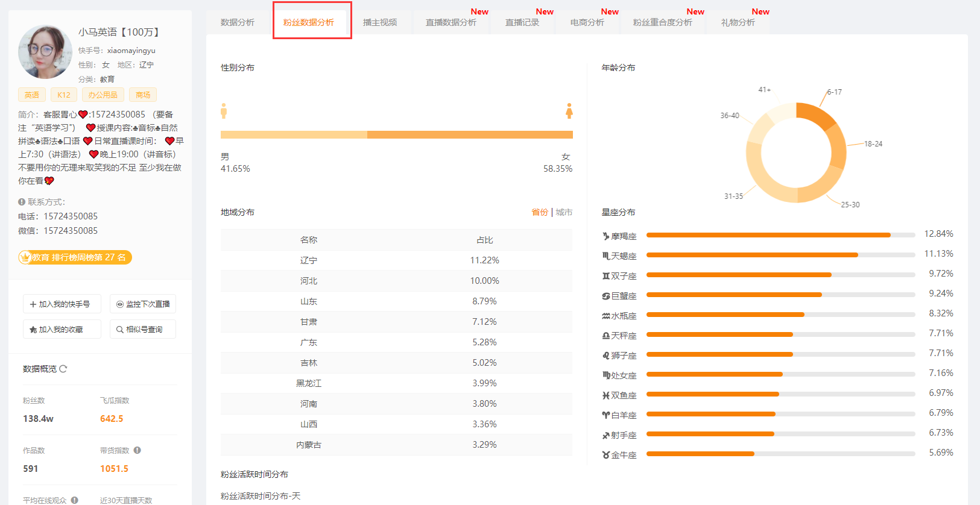Click the 小马英语 profile avatar
980x505 pixels.
pos(45,52)
